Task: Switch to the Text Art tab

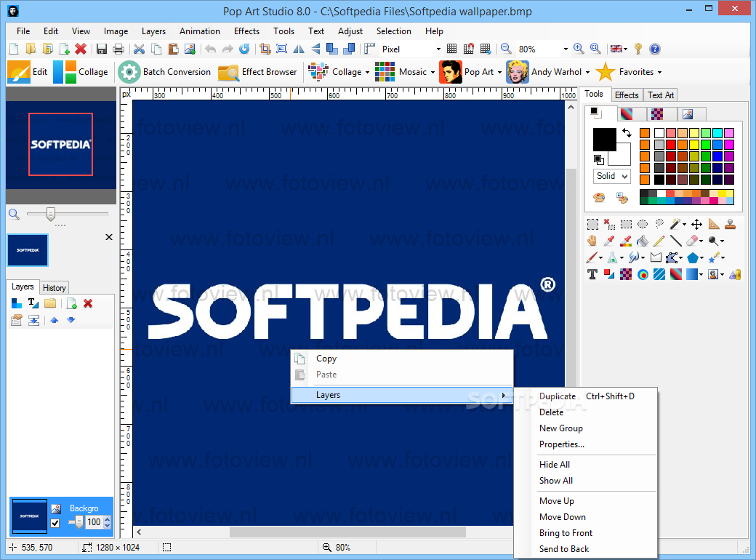Action: click(x=661, y=95)
